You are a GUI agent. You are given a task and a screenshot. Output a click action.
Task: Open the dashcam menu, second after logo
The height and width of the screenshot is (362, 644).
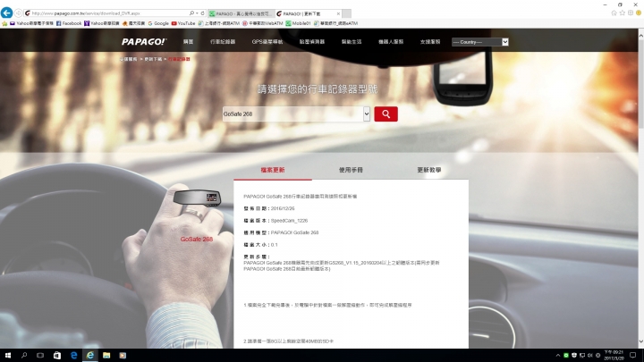pos(223,42)
